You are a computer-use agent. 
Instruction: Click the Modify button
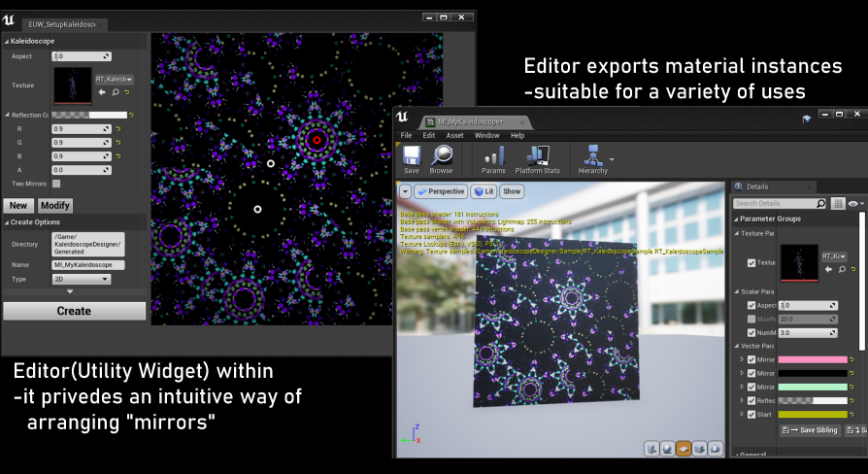pyautogui.click(x=54, y=206)
